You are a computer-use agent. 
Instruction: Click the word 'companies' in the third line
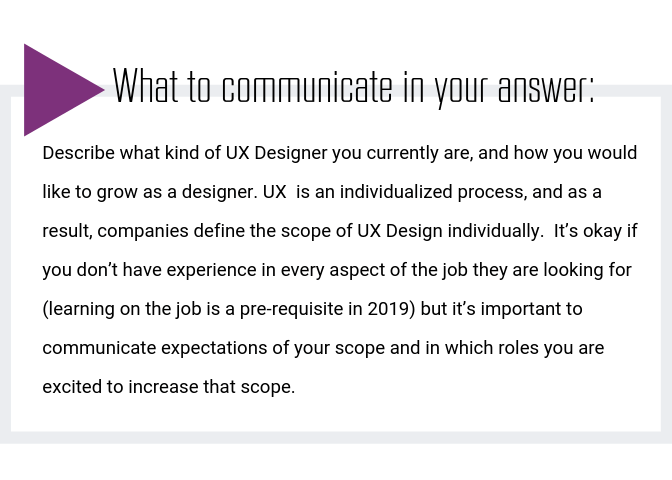tap(143, 231)
